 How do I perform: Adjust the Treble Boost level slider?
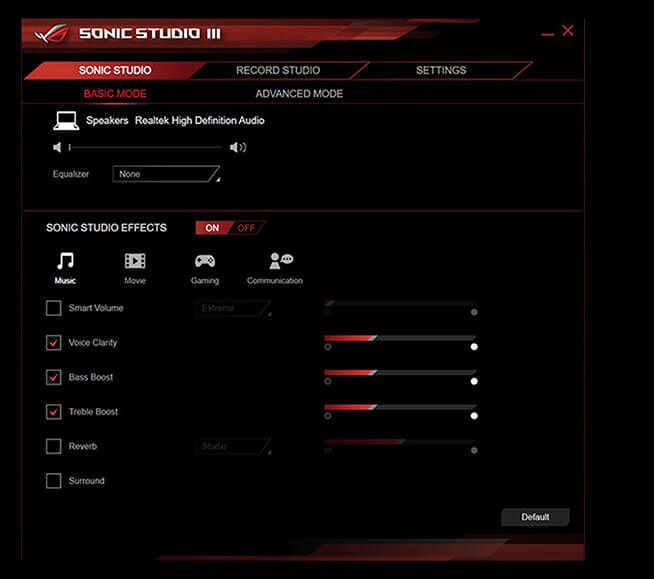click(x=400, y=407)
